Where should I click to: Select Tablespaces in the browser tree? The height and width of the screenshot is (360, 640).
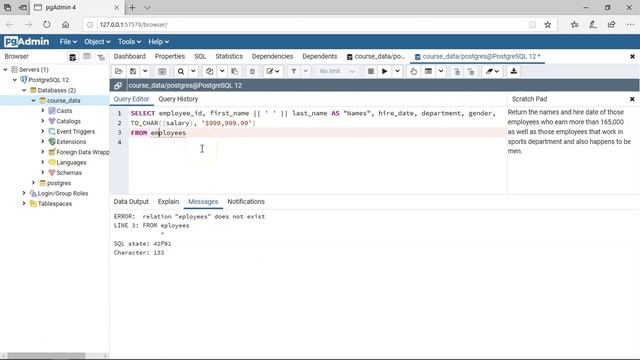click(x=55, y=204)
